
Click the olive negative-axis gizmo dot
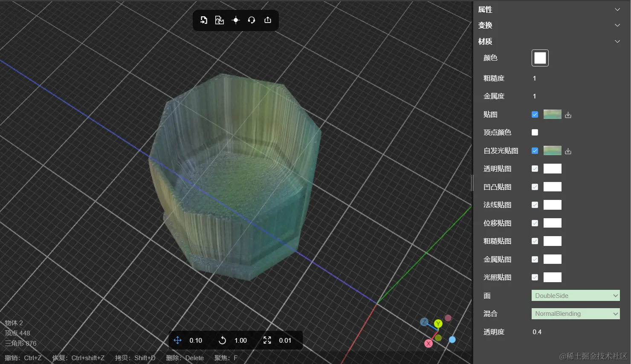point(438,338)
